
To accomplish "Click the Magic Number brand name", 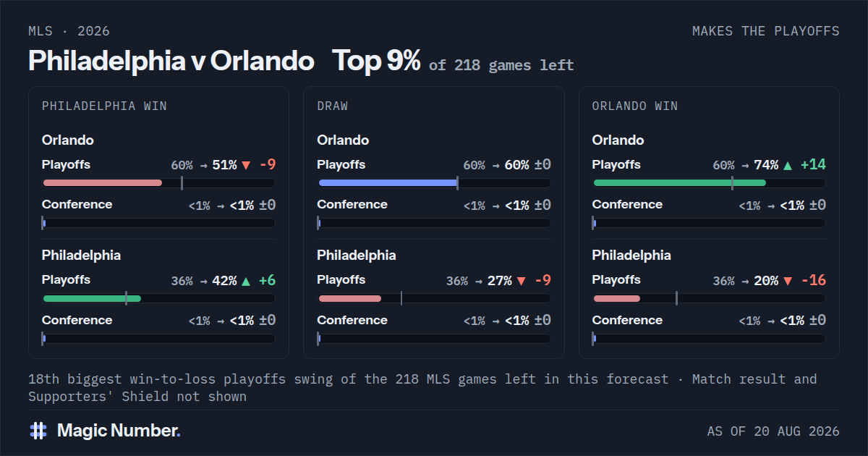I will point(119,431).
